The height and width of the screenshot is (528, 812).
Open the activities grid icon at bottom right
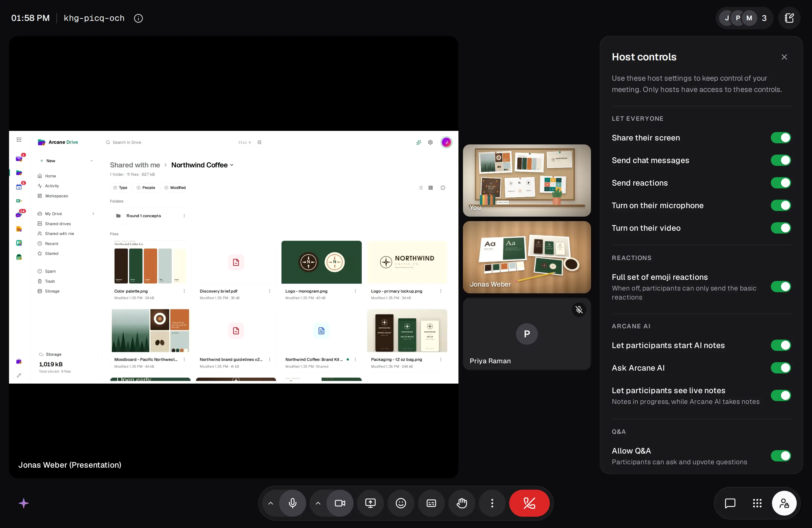coord(757,503)
